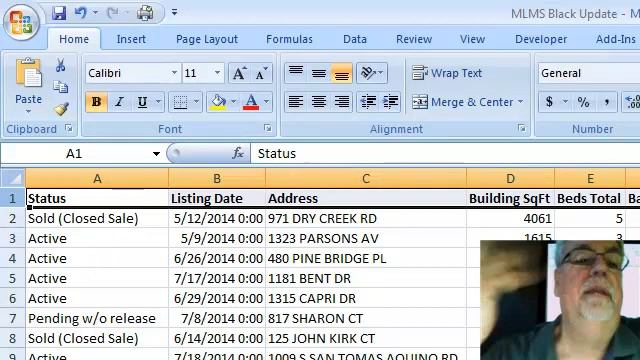
Task: Customize Quick Access Toolbar dropdown
Action: [174, 13]
